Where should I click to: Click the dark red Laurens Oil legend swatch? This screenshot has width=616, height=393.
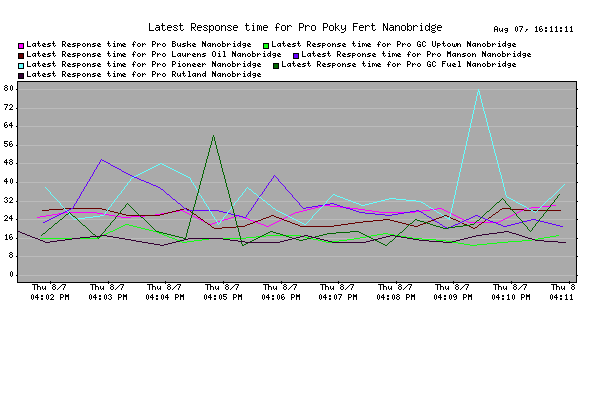tap(21, 56)
